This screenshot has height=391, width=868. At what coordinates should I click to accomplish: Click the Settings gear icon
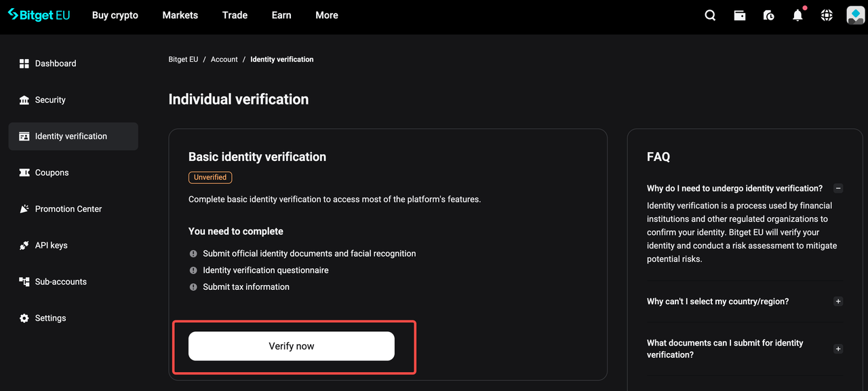[x=24, y=318]
